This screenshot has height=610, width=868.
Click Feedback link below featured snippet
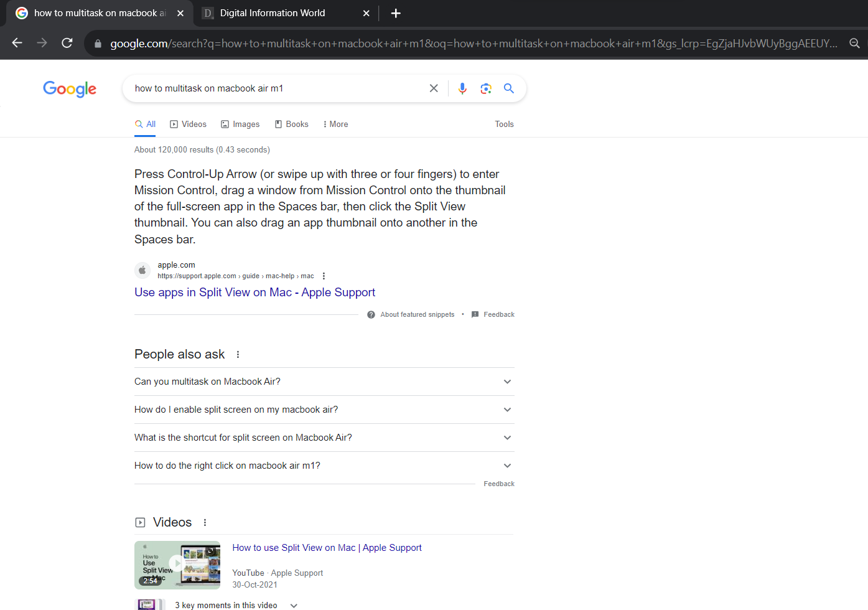click(499, 315)
